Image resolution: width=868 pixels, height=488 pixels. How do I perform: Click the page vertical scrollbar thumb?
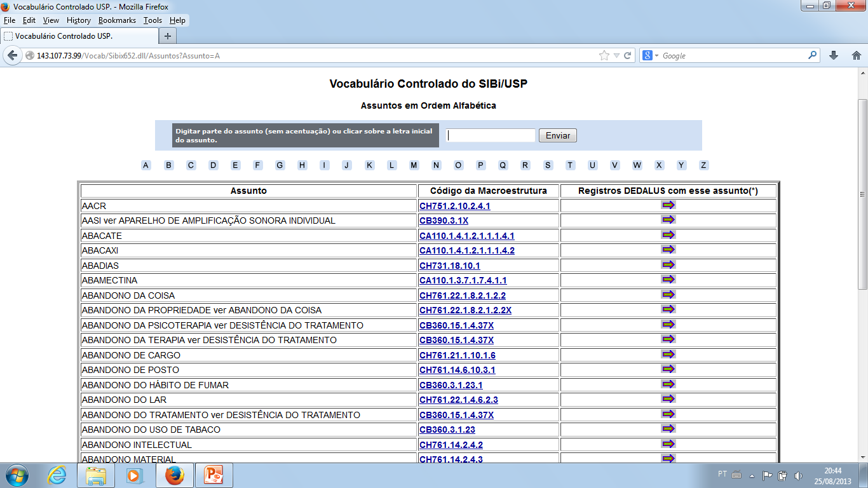(x=862, y=194)
